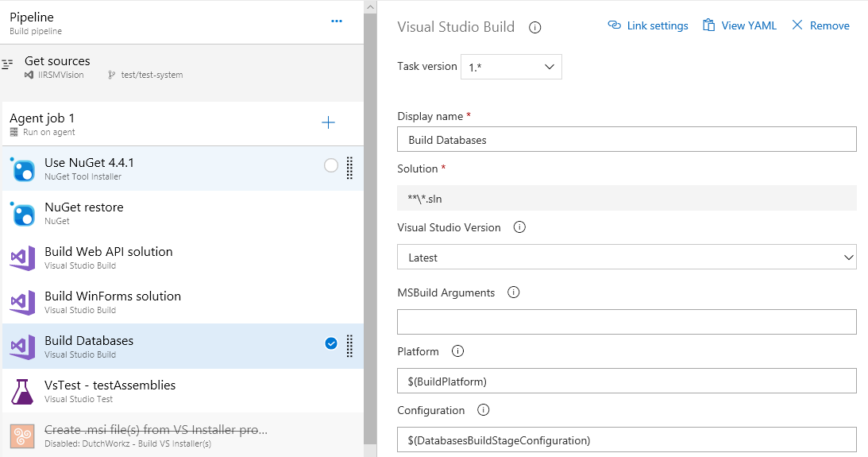868x457 pixels.
Task: Open the Pipeline more options ellipsis
Action: pyautogui.click(x=337, y=21)
